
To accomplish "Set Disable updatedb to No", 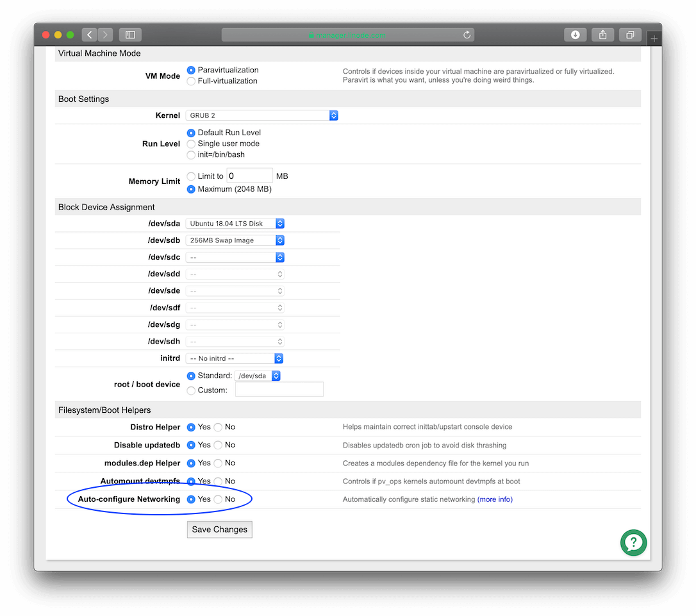I will coord(218,445).
